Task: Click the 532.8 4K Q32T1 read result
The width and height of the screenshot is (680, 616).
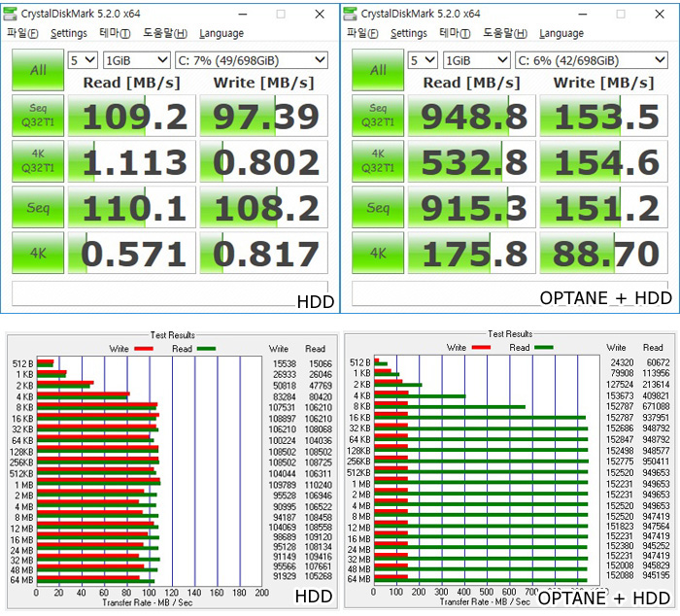Action: [472, 162]
